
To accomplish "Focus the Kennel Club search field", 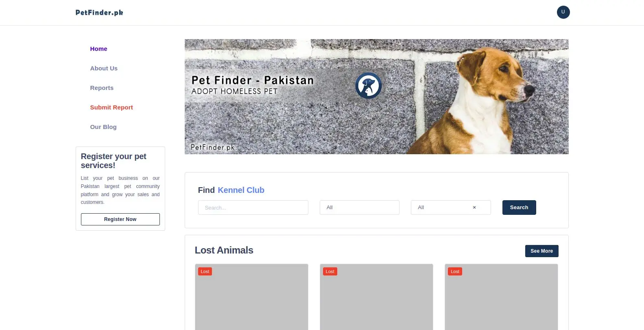I will [x=253, y=208].
